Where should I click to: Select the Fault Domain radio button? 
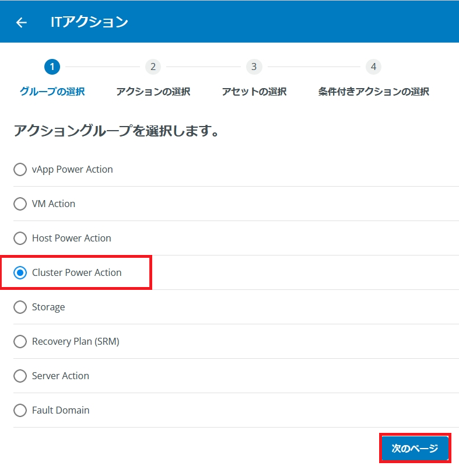(20, 410)
